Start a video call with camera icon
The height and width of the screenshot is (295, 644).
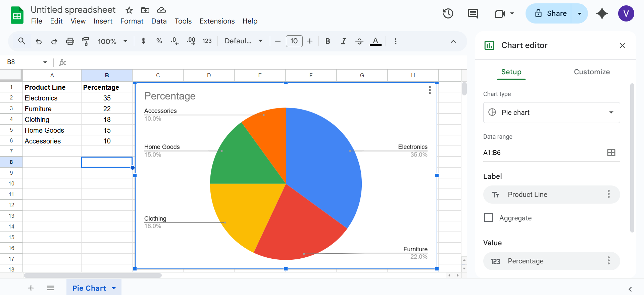click(x=500, y=13)
